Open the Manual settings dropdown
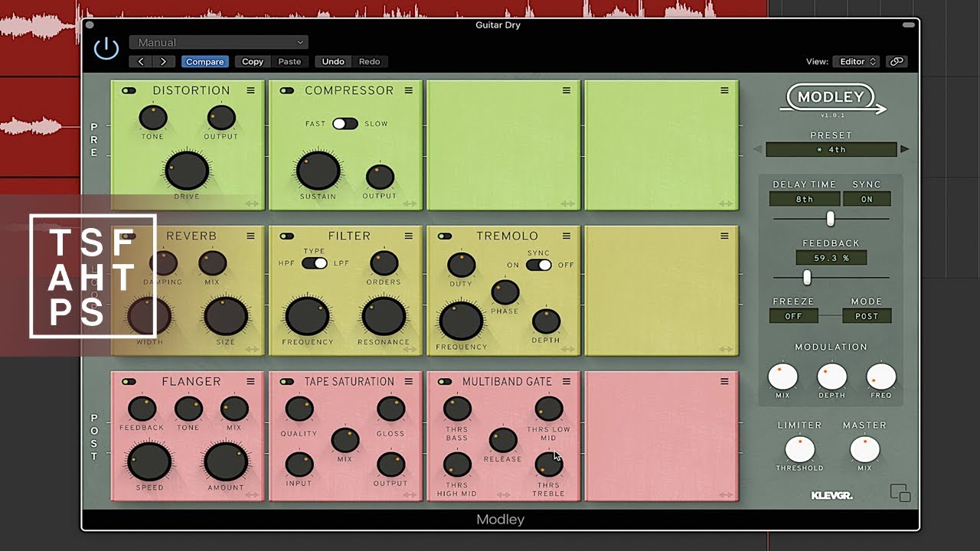This screenshot has height=551, width=980. click(x=218, y=43)
